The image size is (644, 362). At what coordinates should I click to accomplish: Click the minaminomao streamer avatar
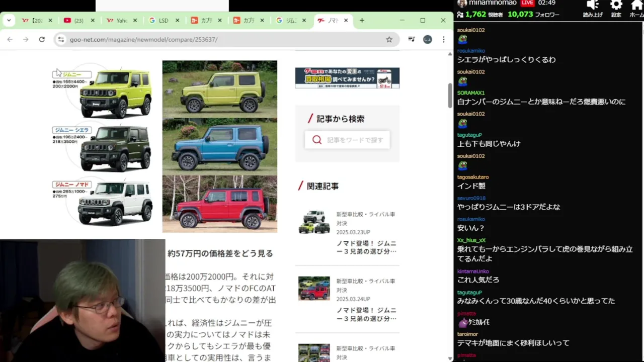coord(462,3)
